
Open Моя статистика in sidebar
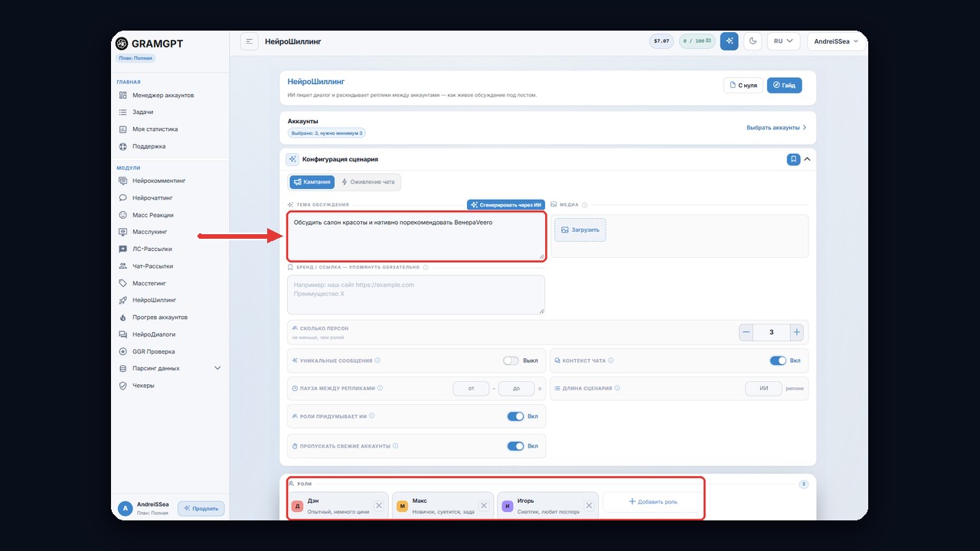tap(155, 129)
